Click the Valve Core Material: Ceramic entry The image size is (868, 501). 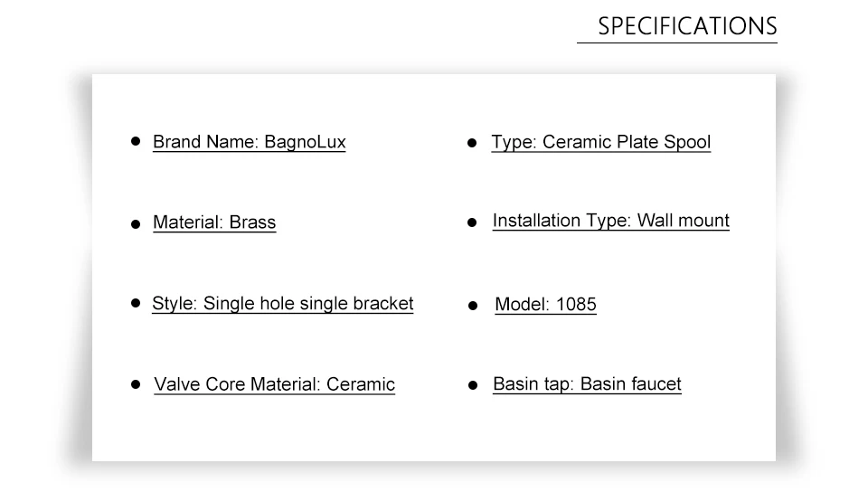(x=274, y=384)
